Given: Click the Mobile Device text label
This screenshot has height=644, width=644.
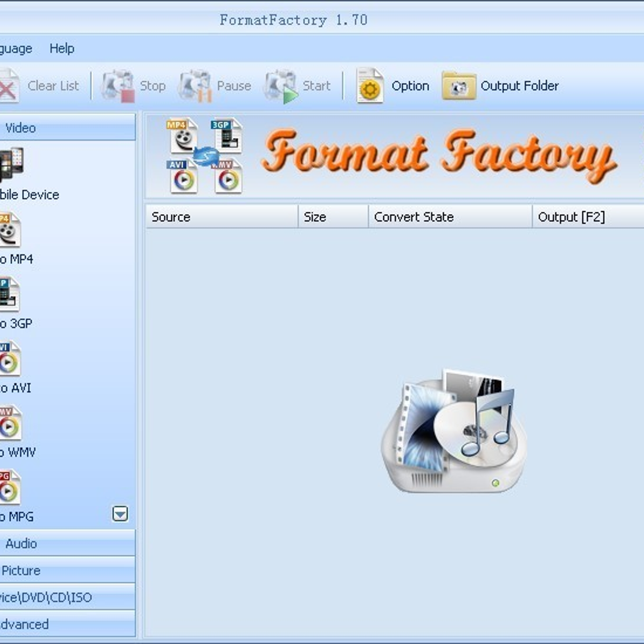Looking at the screenshot, I should (29, 195).
